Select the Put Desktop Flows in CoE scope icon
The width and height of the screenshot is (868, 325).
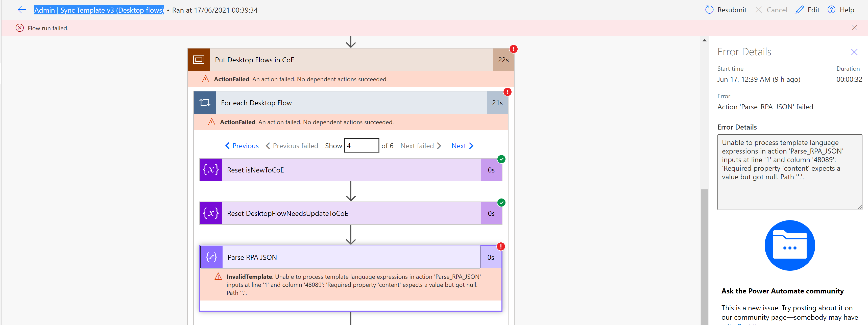coord(199,60)
